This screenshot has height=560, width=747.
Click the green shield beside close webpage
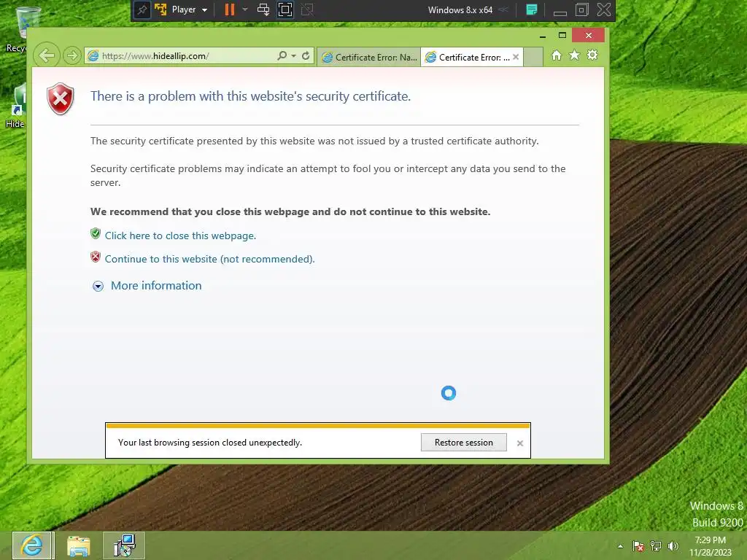tap(96, 233)
